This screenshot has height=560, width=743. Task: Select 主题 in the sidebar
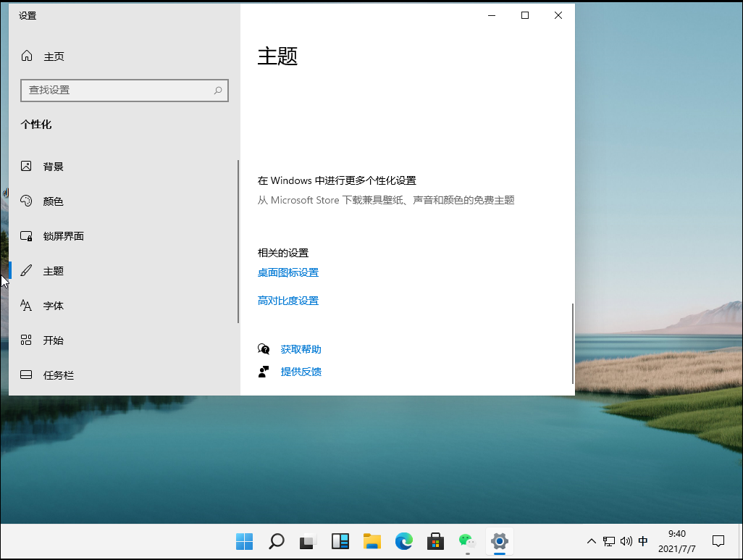pos(54,270)
